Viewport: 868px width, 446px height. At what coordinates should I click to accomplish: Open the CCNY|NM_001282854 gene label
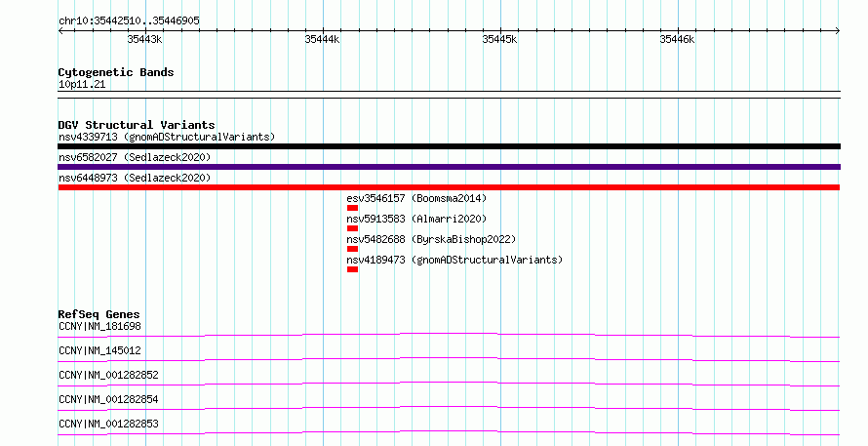point(108,399)
